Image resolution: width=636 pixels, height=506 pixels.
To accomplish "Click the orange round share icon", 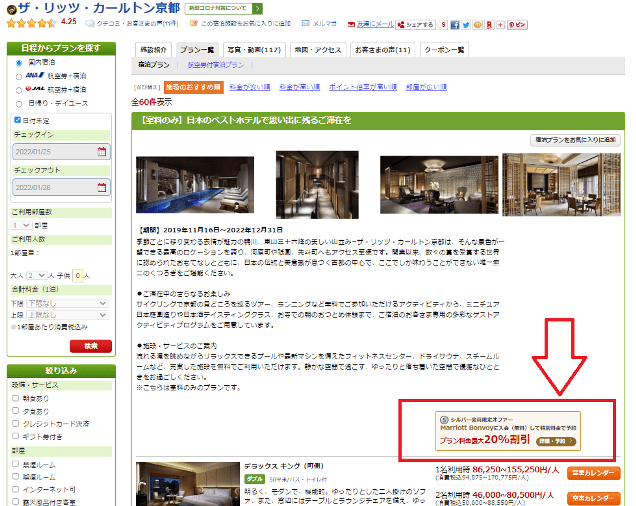I will point(477,25).
